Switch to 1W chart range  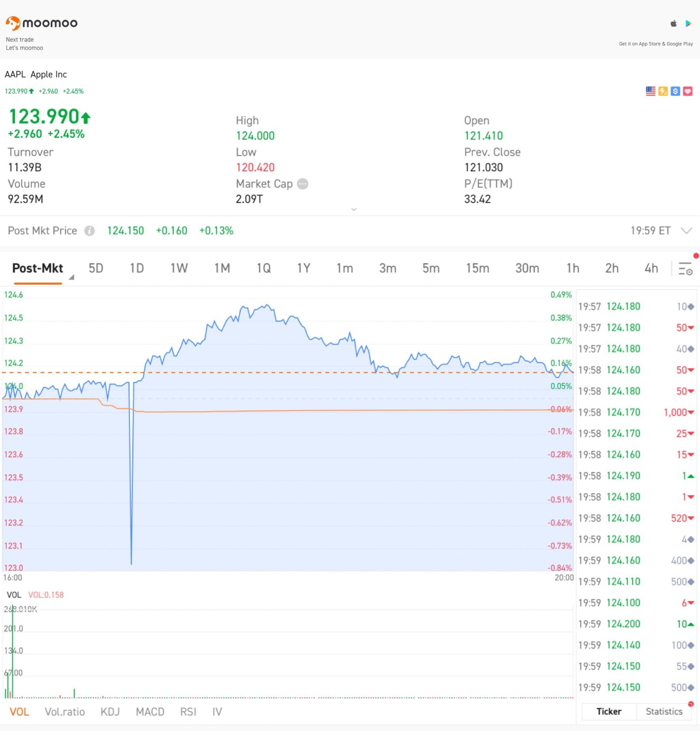[179, 268]
